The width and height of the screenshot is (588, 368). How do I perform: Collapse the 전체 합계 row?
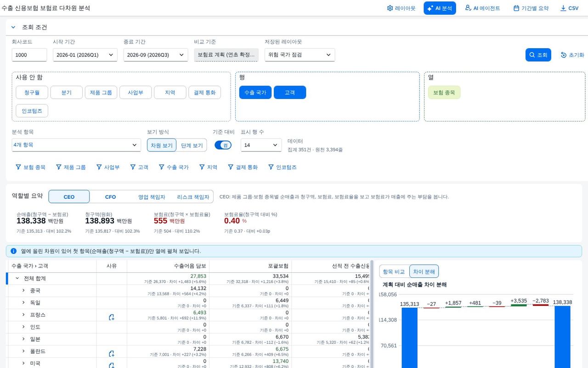coord(17,278)
